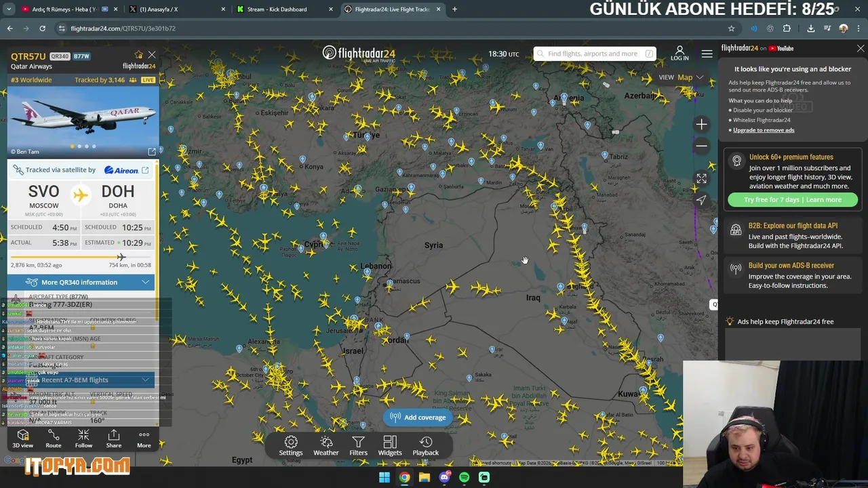The height and width of the screenshot is (488, 868).
Task: Open map Filters
Action: pyautogui.click(x=358, y=446)
